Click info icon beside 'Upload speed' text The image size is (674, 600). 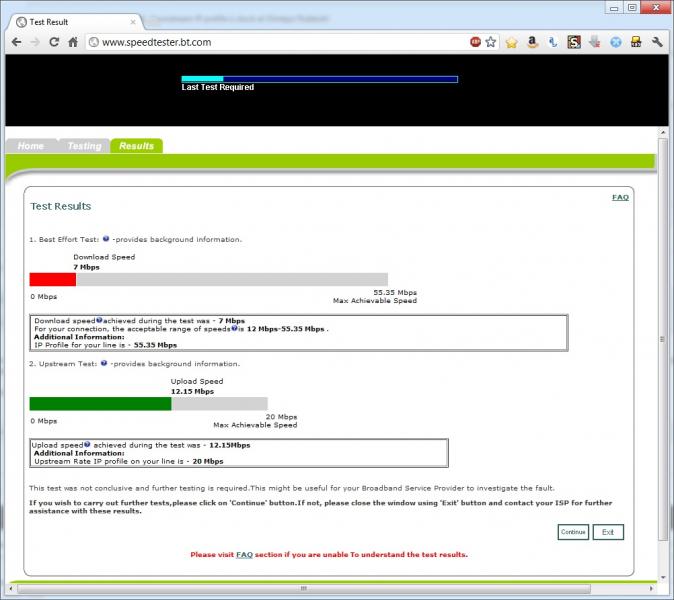tap(87, 444)
